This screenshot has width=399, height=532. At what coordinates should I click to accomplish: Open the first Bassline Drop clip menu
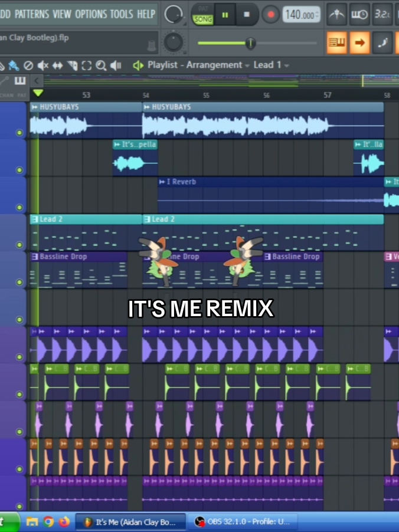point(34,257)
